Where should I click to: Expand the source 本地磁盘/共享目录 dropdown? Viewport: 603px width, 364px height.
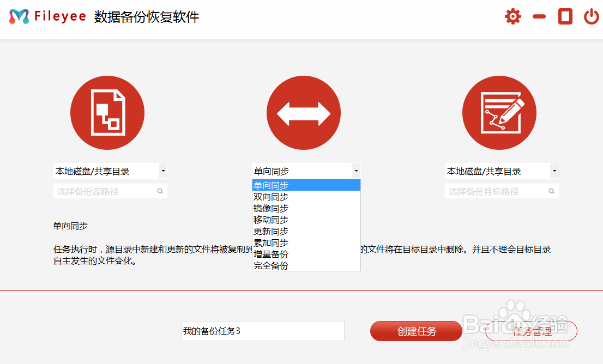tap(163, 171)
